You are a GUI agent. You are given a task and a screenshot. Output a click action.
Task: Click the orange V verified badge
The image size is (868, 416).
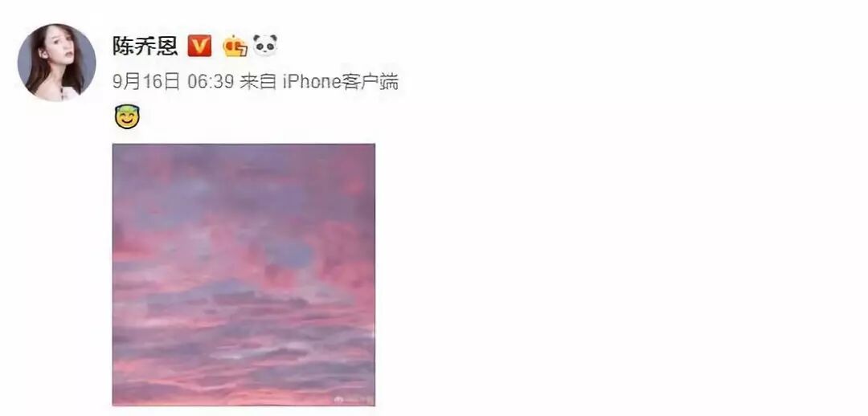pyautogui.click(x=199, y=45)
